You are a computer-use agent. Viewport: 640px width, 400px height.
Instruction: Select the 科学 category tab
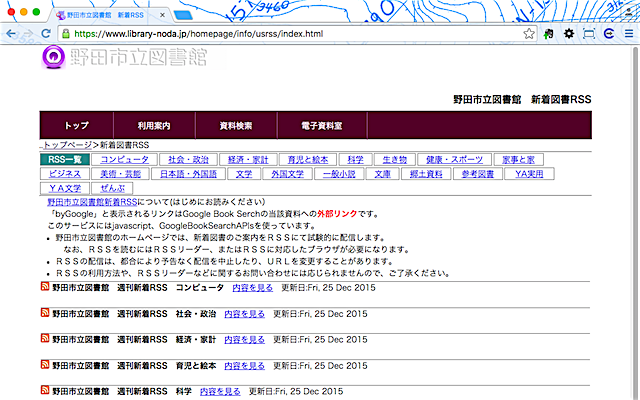click(355, 160)
